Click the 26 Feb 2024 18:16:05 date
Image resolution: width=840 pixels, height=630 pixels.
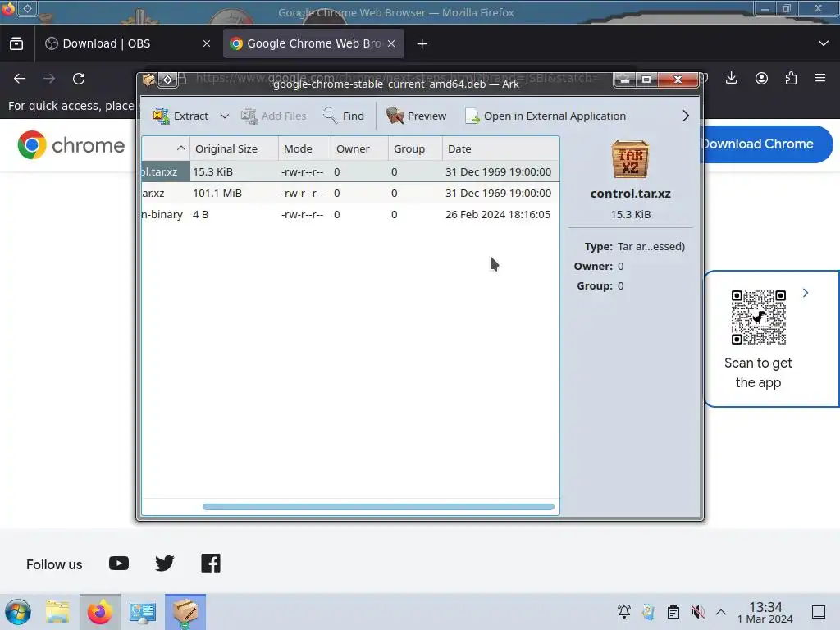click(498, 214)
